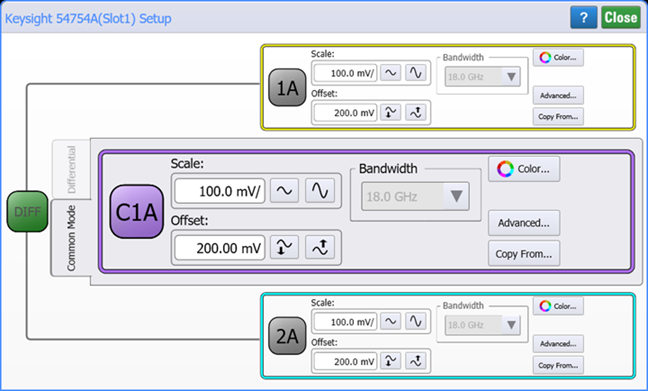Decrease scale icon for channel 2A
Viewport: 648px width, 391px height.
pyautogui.click(x=391, y=322)
